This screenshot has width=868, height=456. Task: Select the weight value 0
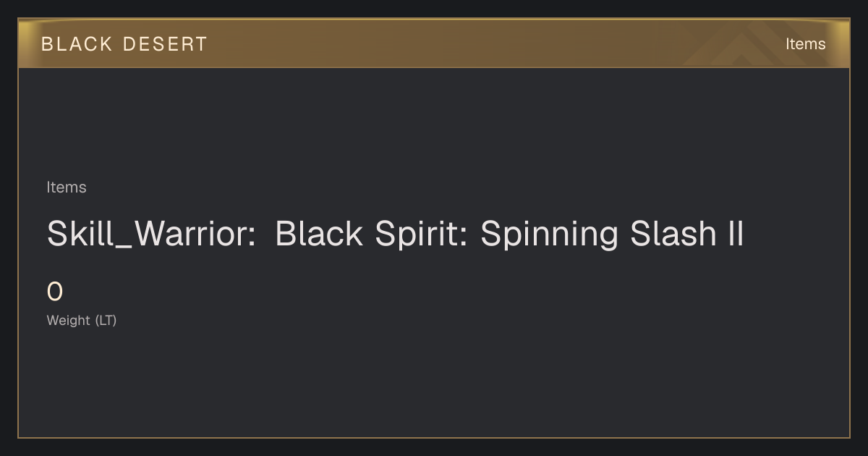coord(55,292)
